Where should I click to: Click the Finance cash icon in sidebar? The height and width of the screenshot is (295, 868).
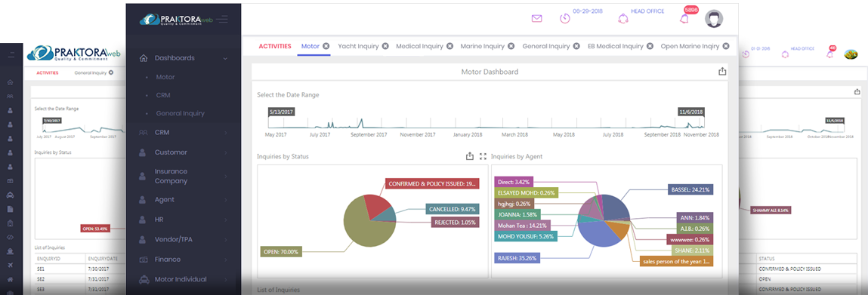144,259
